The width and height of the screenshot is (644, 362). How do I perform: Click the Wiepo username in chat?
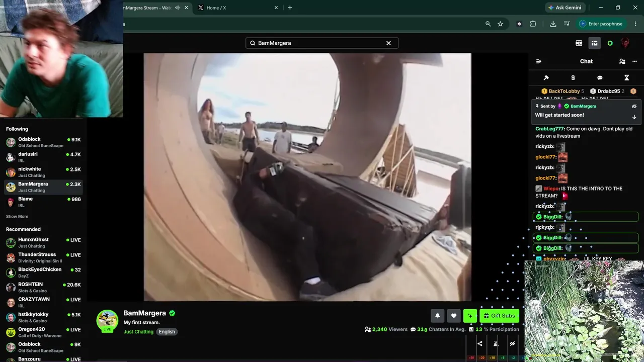(551, 189)
